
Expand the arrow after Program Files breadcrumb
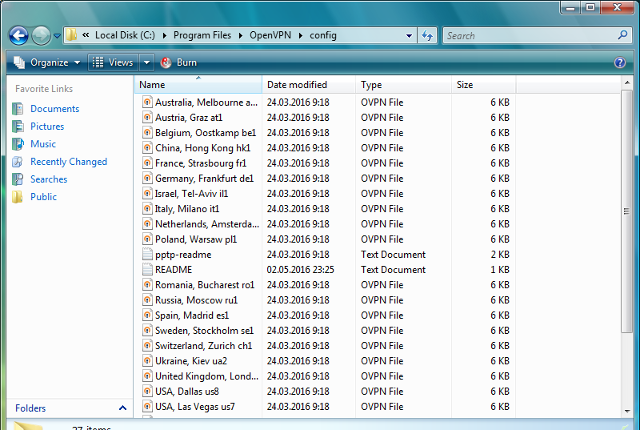click(x=240, y=36)
